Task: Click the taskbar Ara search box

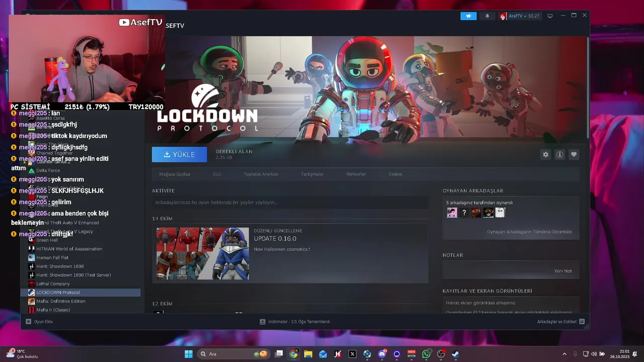Action: (233, 354)
